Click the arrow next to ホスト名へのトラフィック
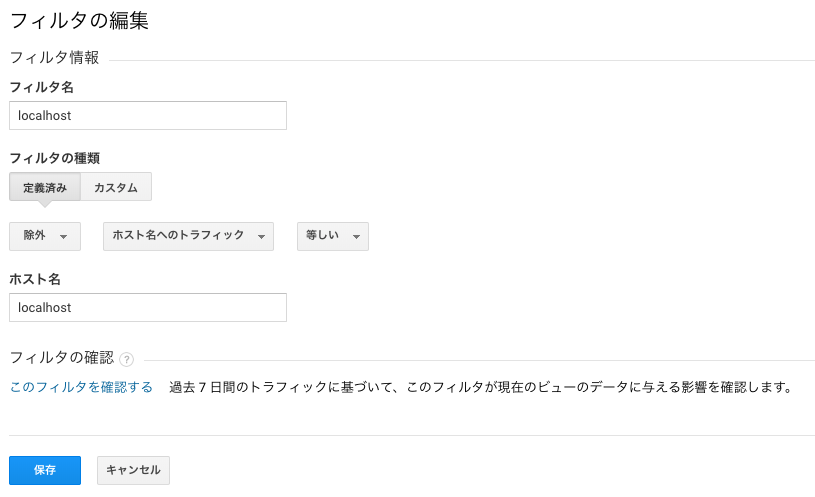 [x=261, y=237]
